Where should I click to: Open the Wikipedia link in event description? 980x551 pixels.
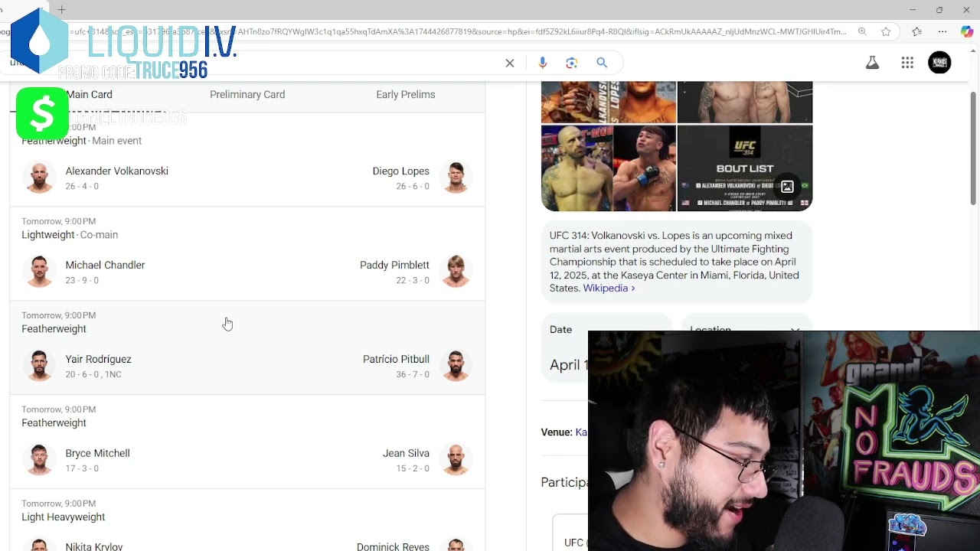[x=609, y=289]
